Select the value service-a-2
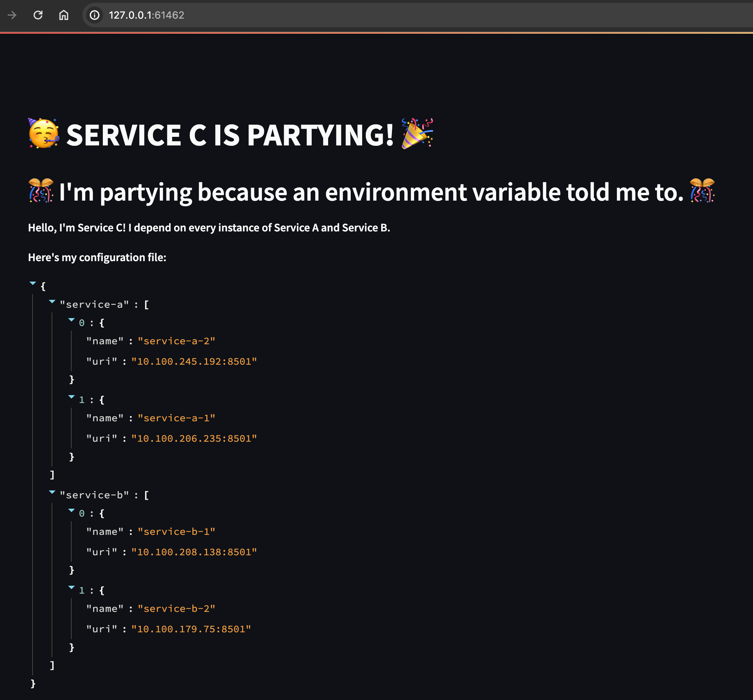 coord(177,341)
